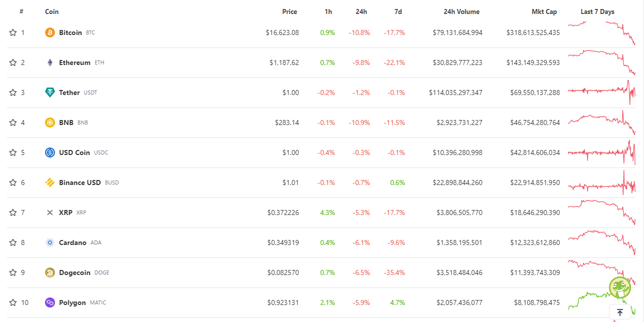Click Bitcoin's market cap $318,613,525,435
Image resolution: width=644 pixels, height=322 pixels.
click(x=533, y=32)
